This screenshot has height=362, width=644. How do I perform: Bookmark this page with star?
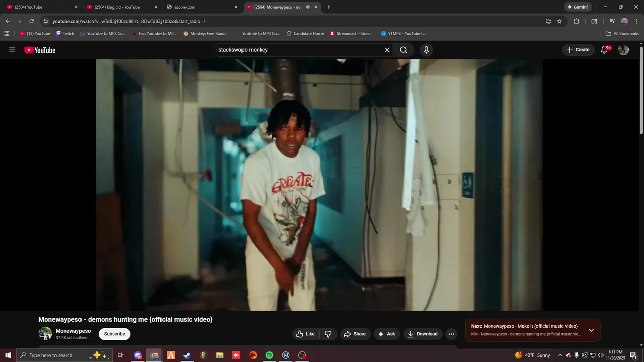(559, 21)
